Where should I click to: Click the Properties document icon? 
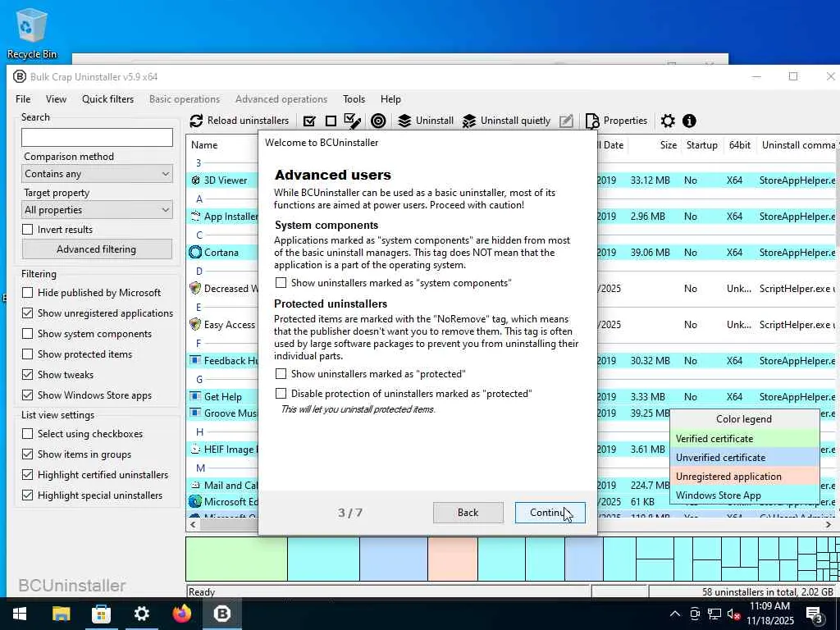click(x=592, y=121)
